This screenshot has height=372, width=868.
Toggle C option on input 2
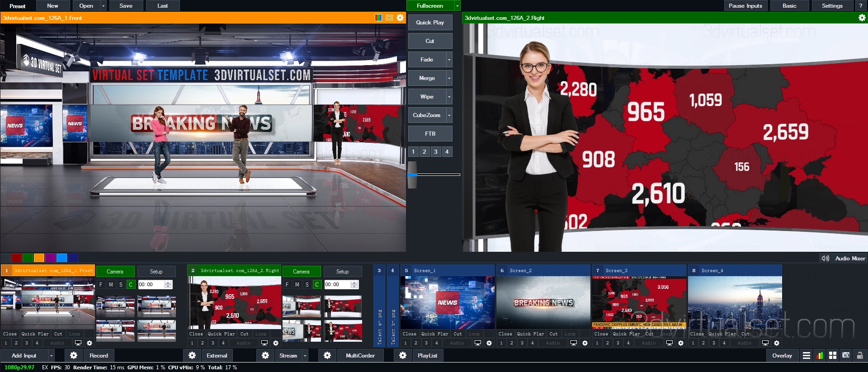[317, 284]
